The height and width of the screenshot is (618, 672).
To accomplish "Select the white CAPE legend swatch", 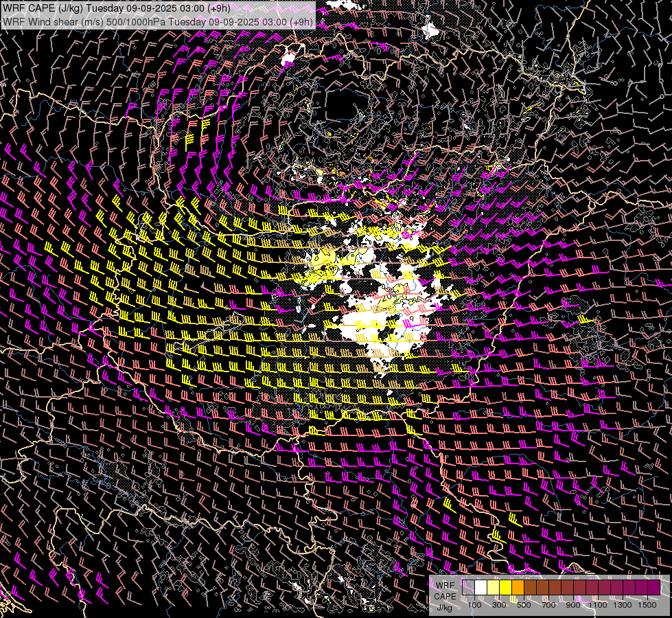I will (481, 588).
